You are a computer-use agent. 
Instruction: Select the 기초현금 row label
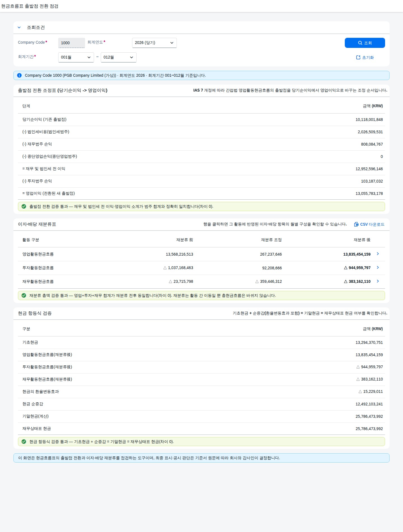click(x=30, y=342)
